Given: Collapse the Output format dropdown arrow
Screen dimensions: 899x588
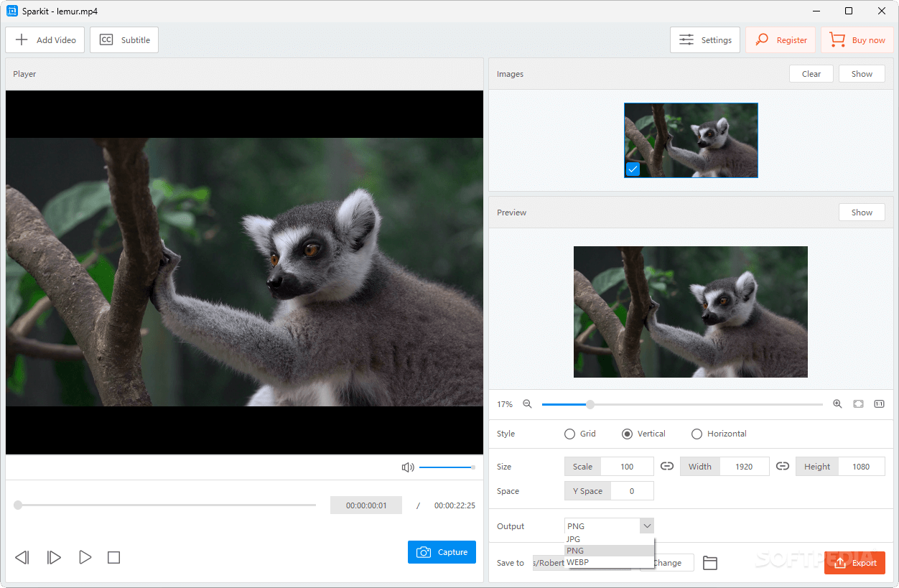Looking at the screenshot, I should tap(647, 526).
